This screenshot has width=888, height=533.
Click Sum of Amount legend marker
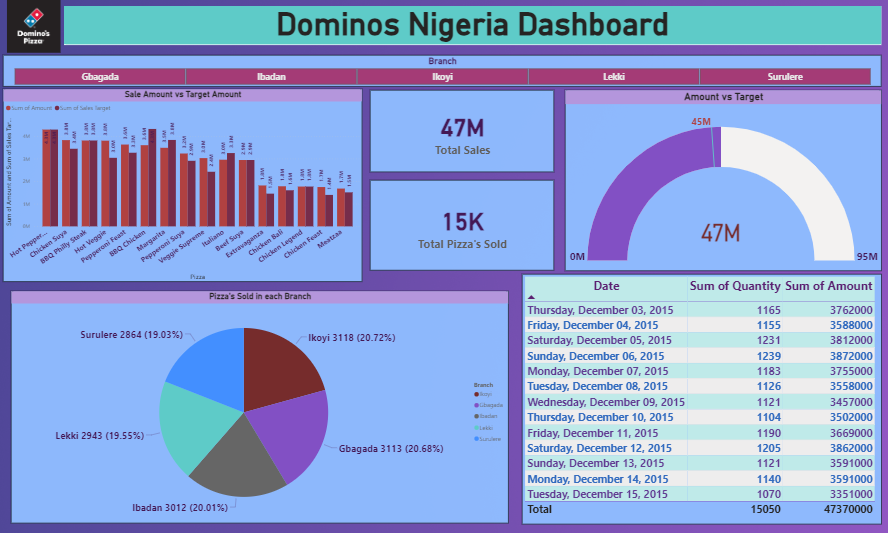[x=9, y=107]
